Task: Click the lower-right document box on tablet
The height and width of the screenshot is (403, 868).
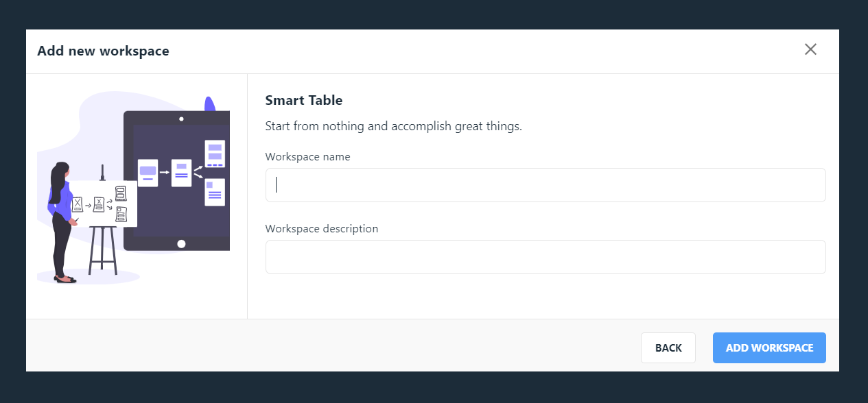Action: (x=215, y=192)
